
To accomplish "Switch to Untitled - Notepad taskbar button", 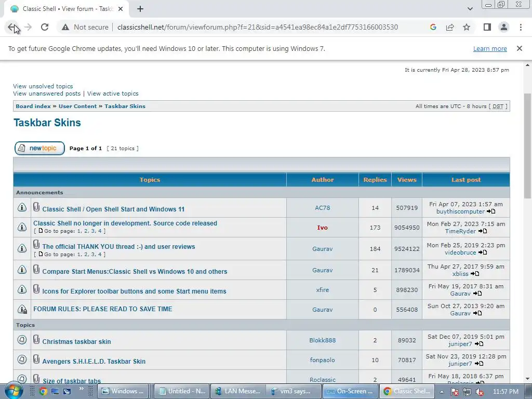I will pyautogui.click(x=182, y=391).
